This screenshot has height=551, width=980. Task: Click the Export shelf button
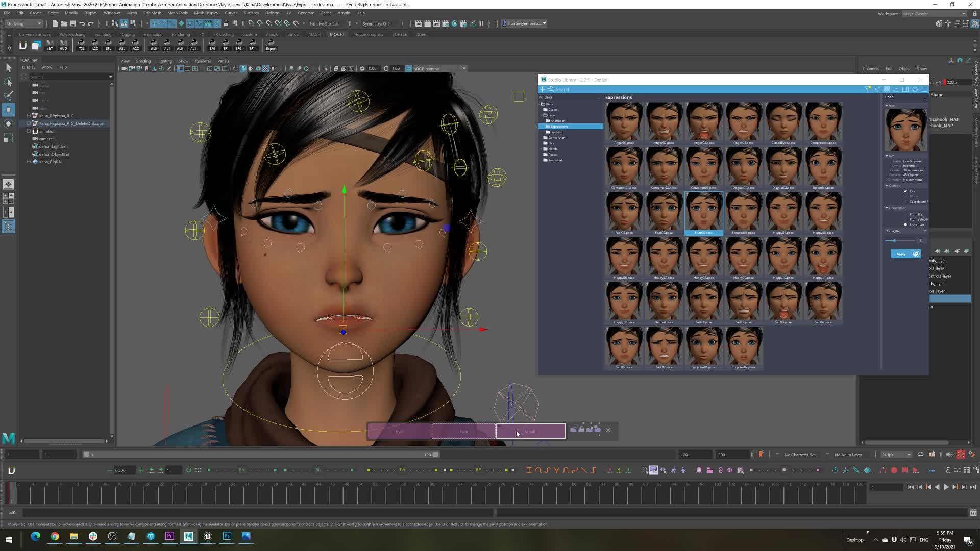pos(271,45)
